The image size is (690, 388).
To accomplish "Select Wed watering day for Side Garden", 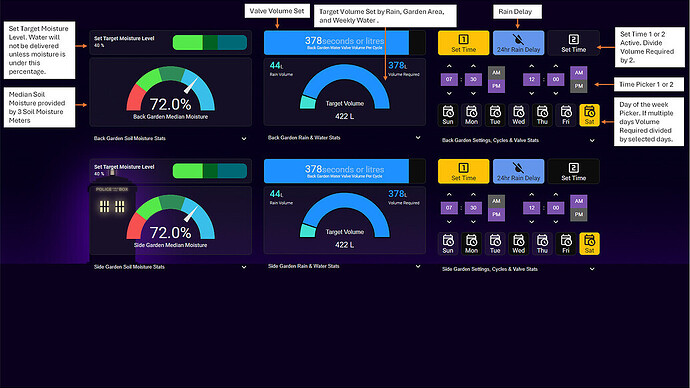I will click(x=518, y=244).
